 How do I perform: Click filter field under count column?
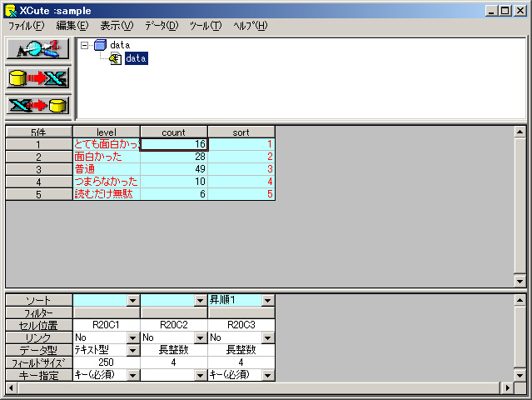pyautogui.click(x=174, y=312)
